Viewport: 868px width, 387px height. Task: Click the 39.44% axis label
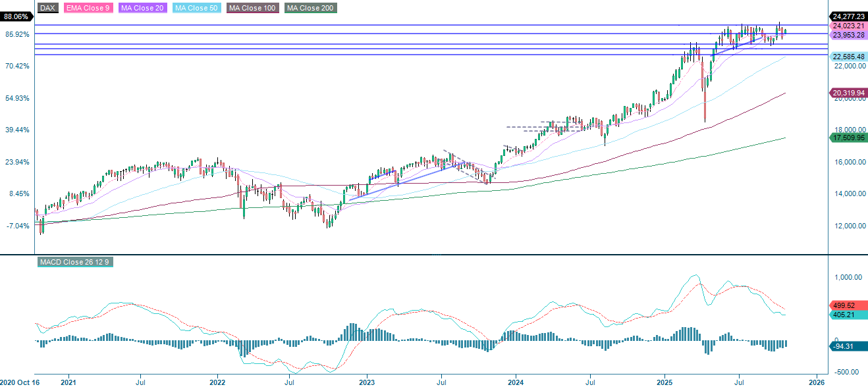click(16, 130)
